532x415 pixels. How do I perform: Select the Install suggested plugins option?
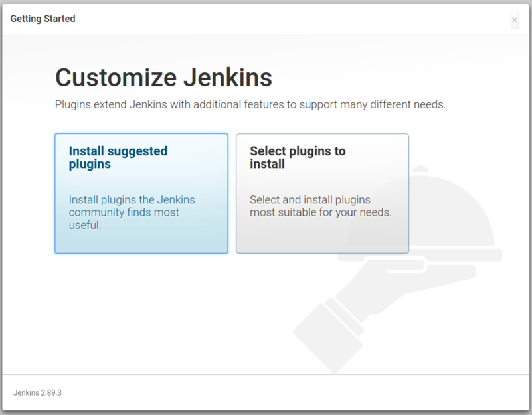(141, 193)
